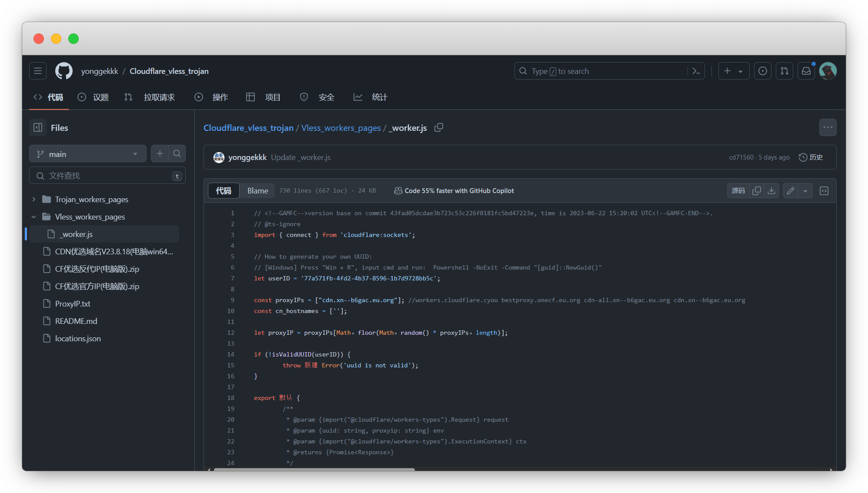The image size is (868, 493).
Task: Open the user profile avatar menu
Action: tap(828, 71)
